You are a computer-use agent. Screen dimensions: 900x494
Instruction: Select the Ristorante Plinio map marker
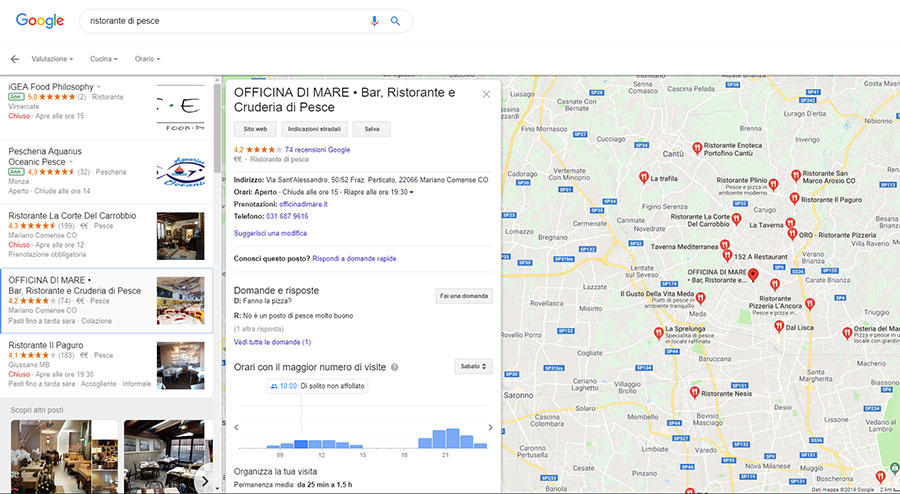[773, 184]
